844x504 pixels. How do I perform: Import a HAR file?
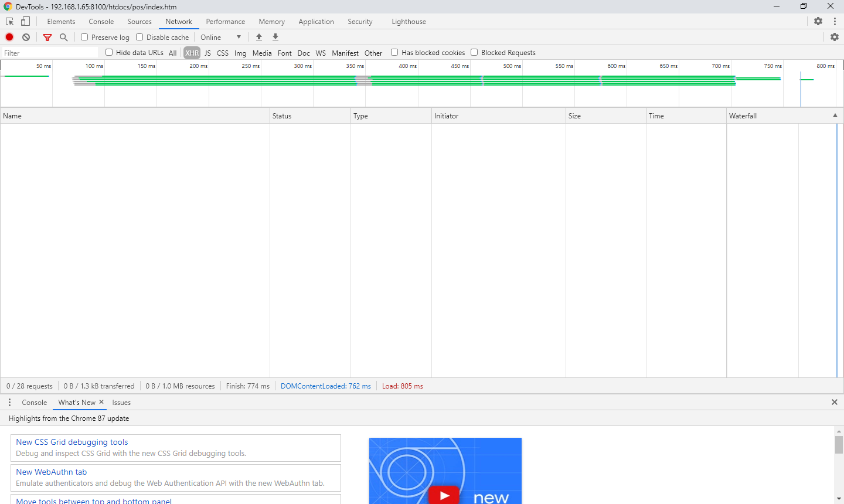pyautogui.click(x=258, y=36)
